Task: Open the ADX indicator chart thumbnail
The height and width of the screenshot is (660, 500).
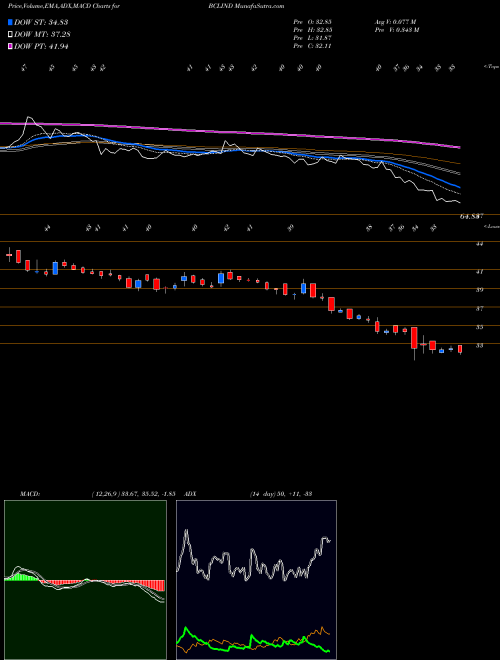Action: [256, 580]
